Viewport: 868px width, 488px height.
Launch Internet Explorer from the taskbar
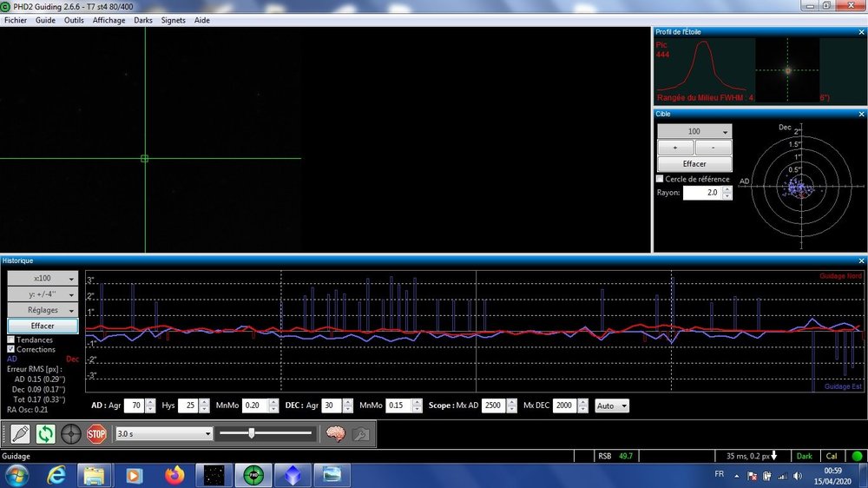point(56,475)
